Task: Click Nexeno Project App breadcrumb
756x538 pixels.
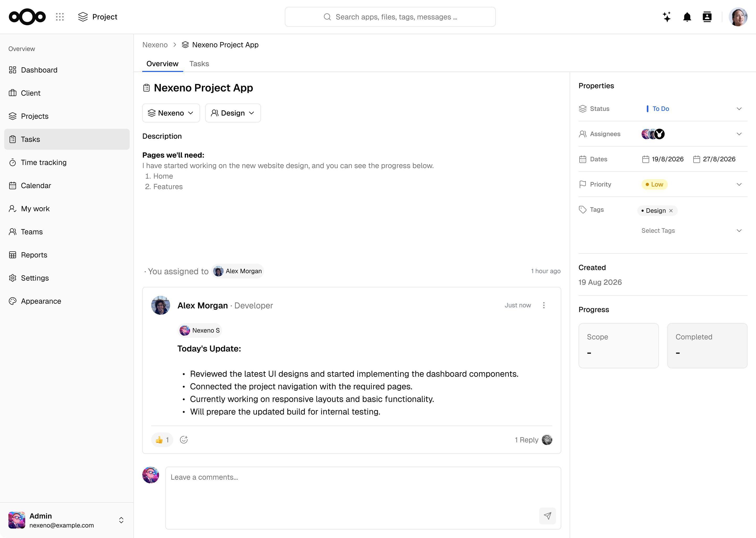Action: click(220, 45)
